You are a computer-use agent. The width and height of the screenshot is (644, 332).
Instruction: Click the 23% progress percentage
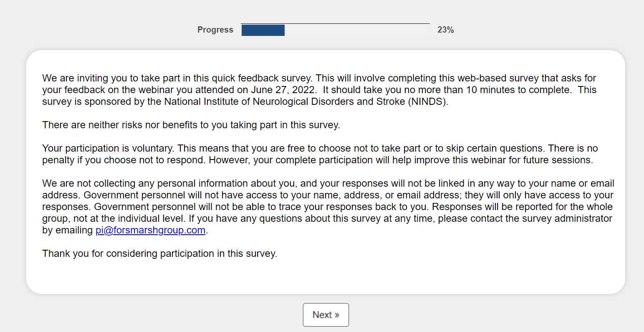445,30
